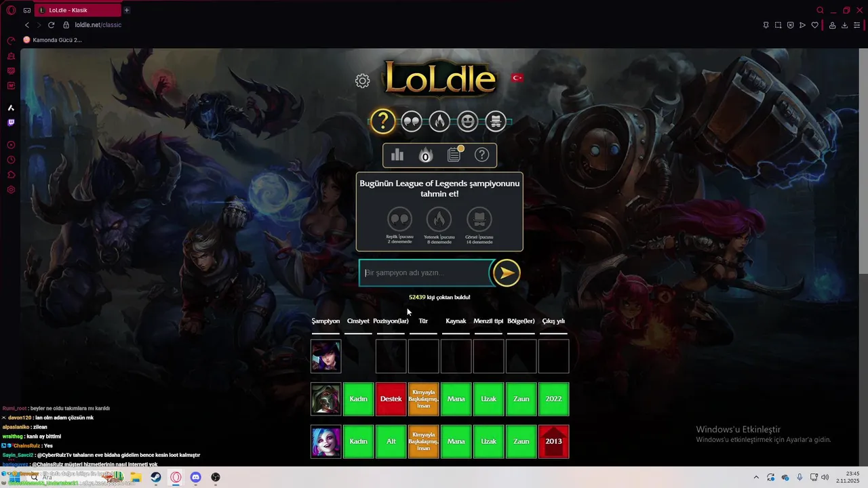Click the Yetenek ipucu ability clue icon
This screenshot has height=488, width=868.
[x=439, y=220]
